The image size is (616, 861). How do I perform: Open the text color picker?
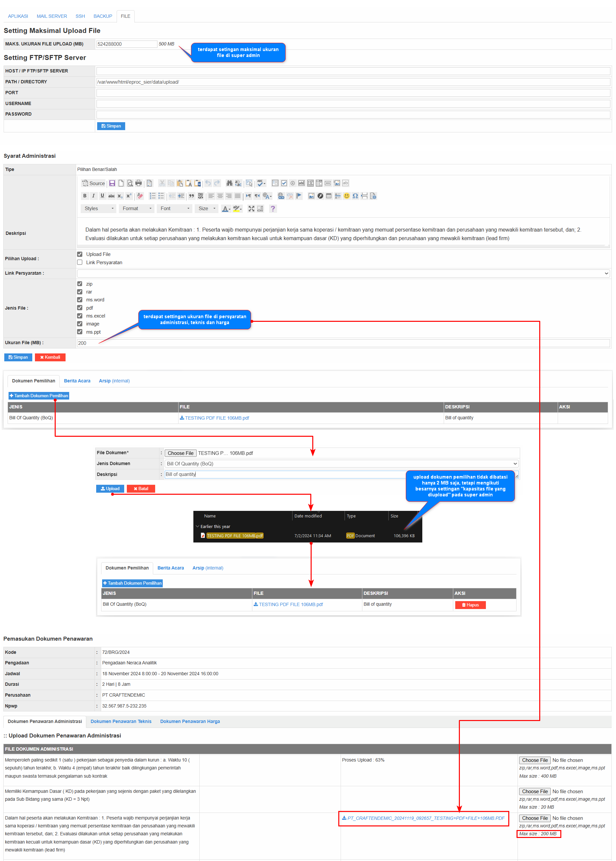[226, 208]
